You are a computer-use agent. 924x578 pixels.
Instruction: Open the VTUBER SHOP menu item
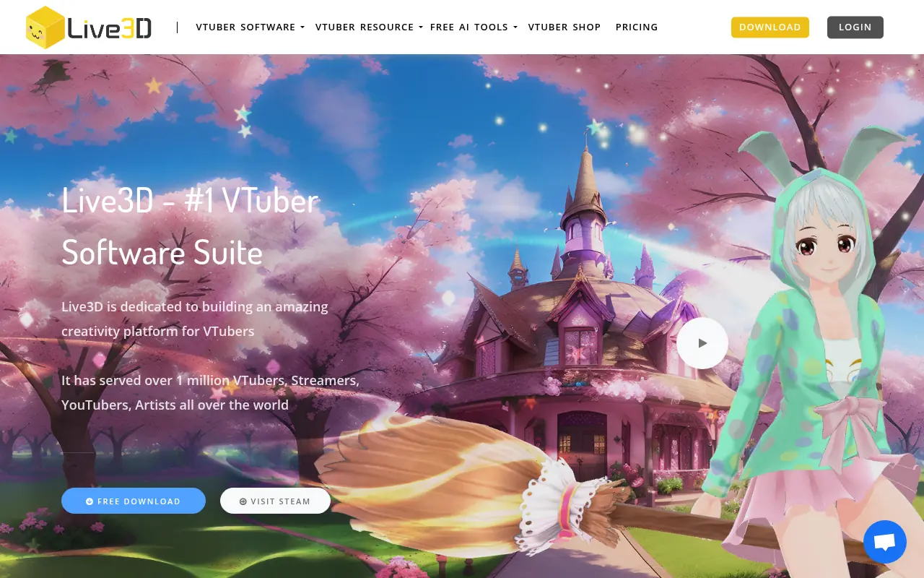coord(565,27)
